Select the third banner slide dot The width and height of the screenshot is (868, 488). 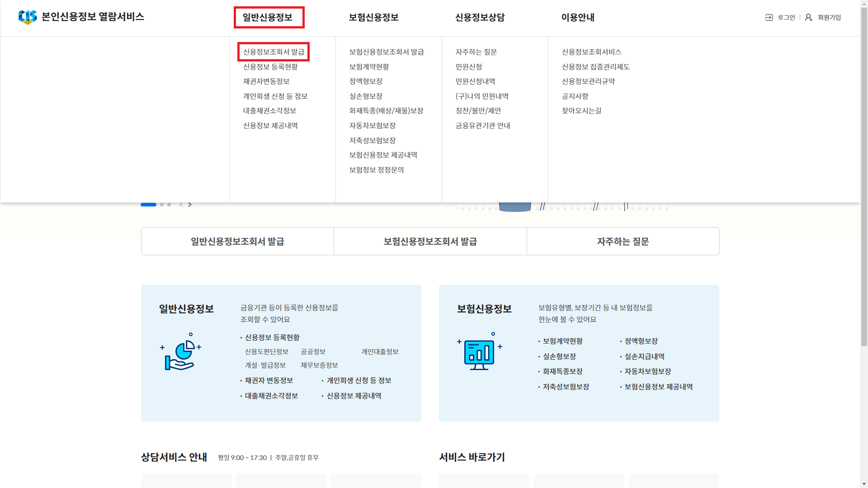169,205
